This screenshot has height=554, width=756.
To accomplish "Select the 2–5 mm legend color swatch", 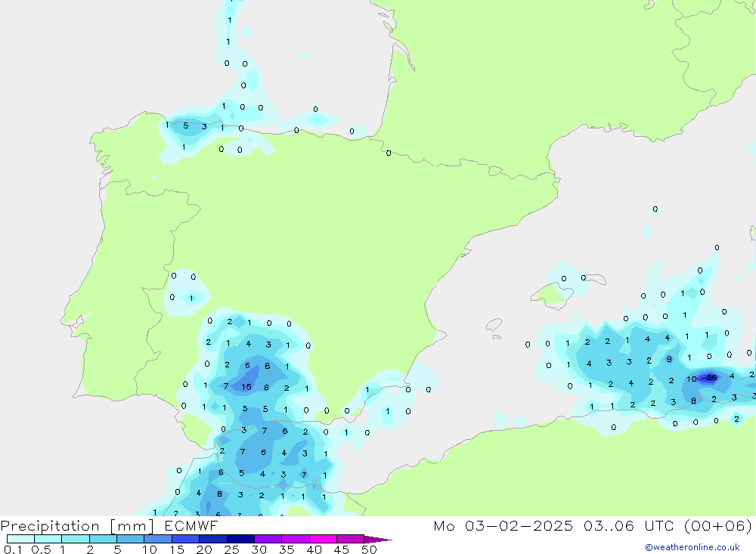I will [103, 539].
